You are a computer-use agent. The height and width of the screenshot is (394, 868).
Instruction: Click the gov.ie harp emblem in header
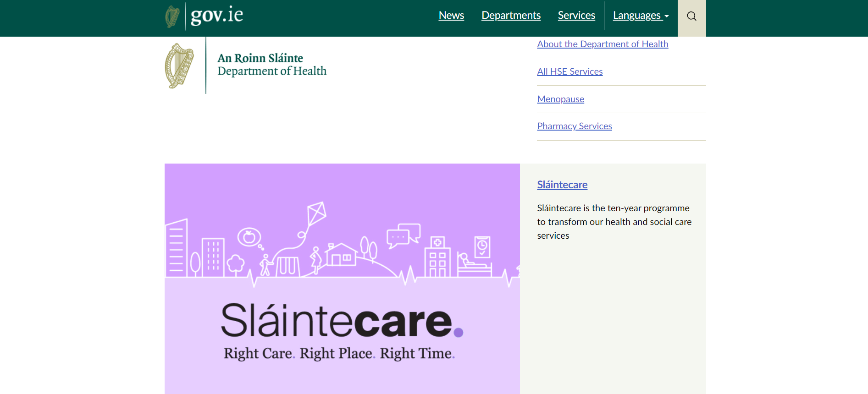click(172, 16)
